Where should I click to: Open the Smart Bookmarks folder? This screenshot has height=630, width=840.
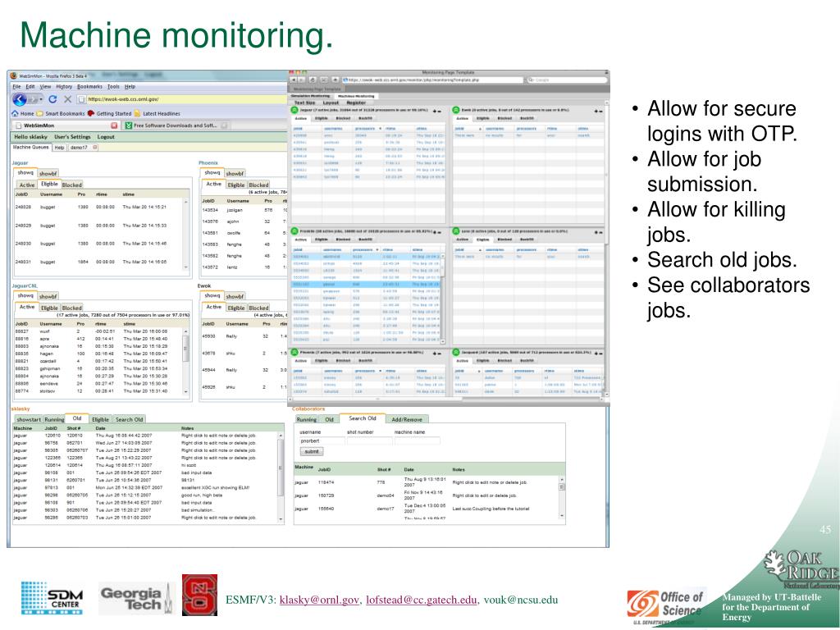(x=61, y=113)
